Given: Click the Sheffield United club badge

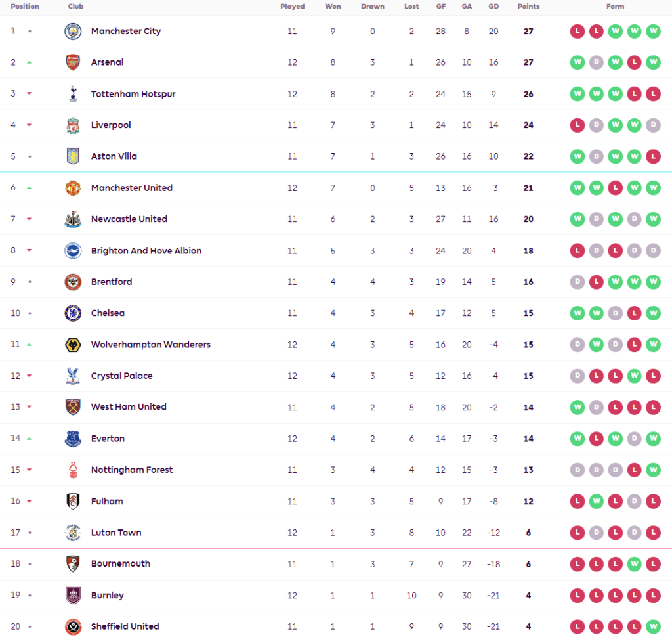Looking at the screenshot, I should 73,626.
